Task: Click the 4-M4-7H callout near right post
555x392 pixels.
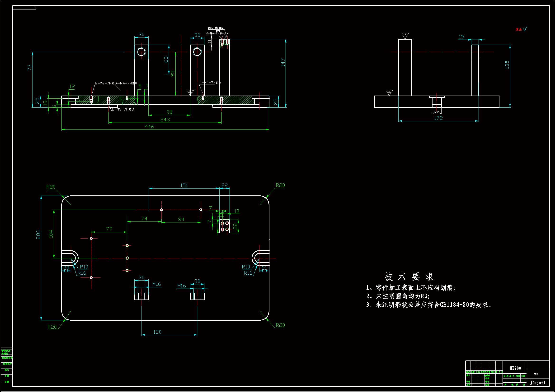Action: (x=210, y=83)
